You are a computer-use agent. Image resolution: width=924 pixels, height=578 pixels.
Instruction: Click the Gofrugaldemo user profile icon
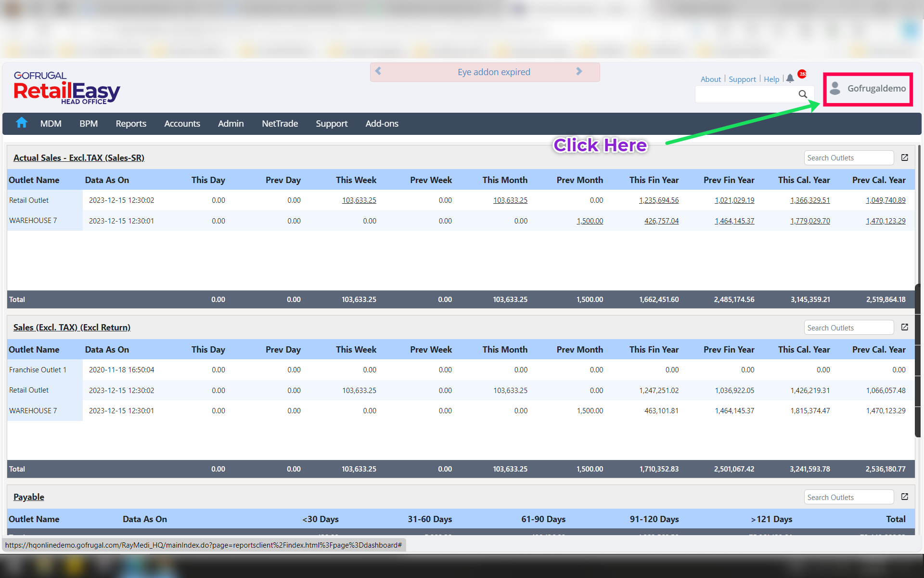click(x=835, y=88)
